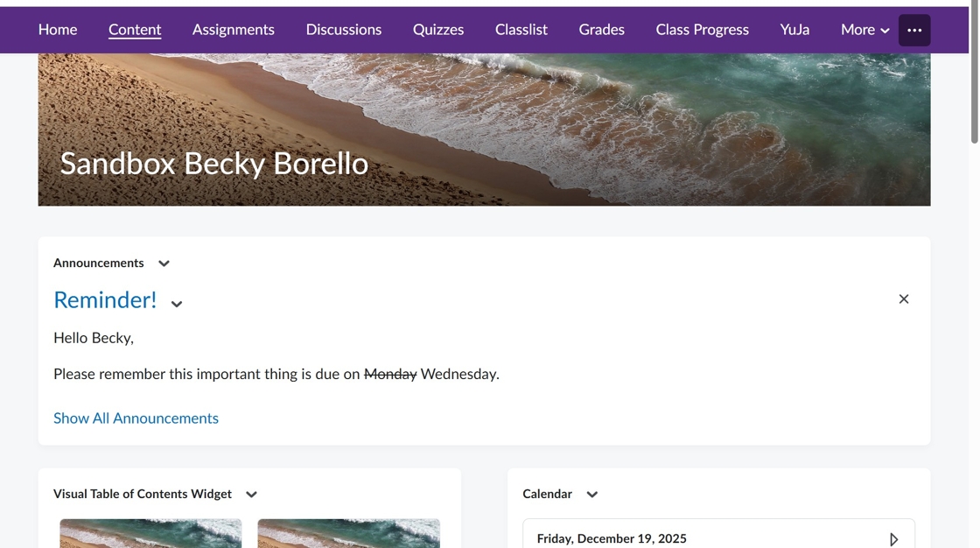980x548 pixels.
Task: View the Classlist
Action: 521,30
